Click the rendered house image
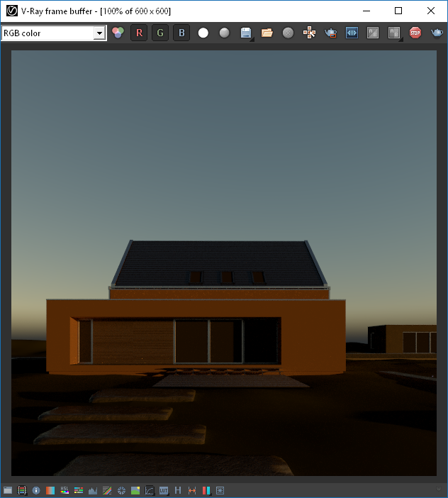Image resolution: width=448 pixels, height=498 pixels. (224, 263)
